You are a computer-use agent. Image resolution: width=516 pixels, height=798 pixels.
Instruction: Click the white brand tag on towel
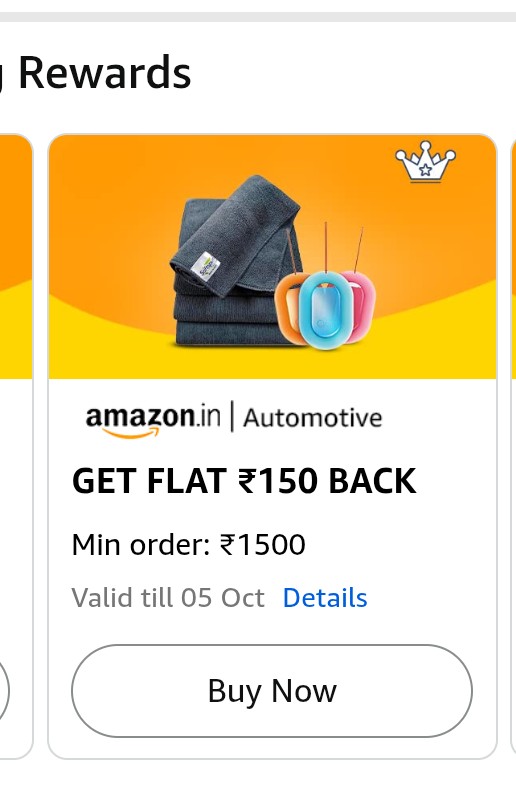[x=208, y=265]
